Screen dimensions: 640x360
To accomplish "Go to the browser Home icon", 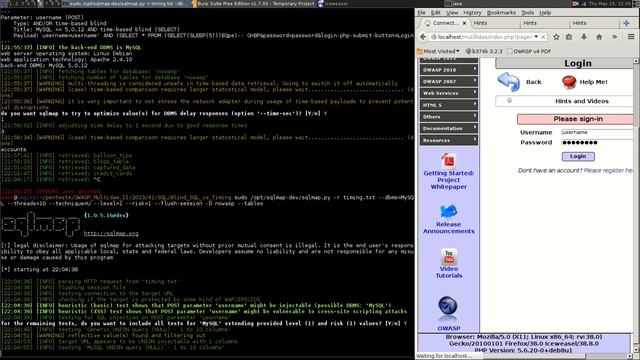I will coord(599,37).
